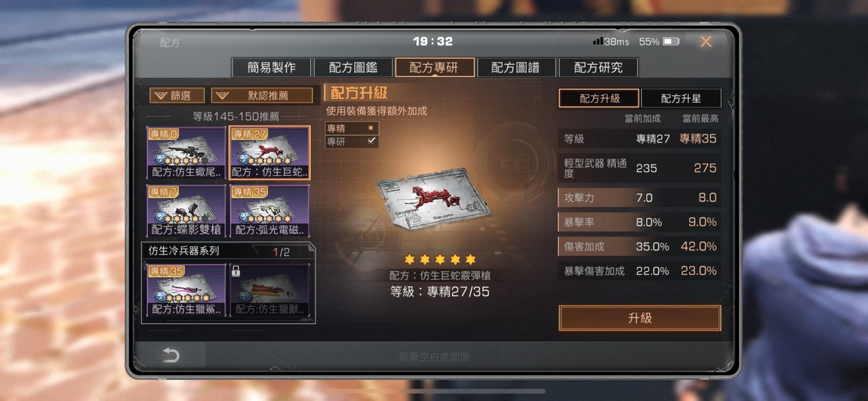Screen dimensions: 868x401
Task: Click the 升級 upgrade button
Action: (x=640, y=318)
